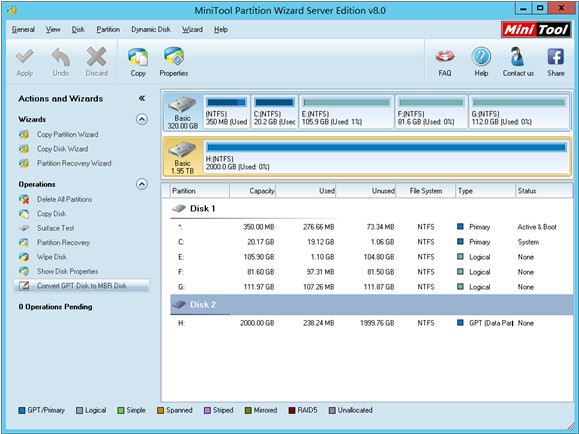The image size is (579, 434).
Task: Click the GPT/Primary legend color swatch
Action: pos(22,410)
